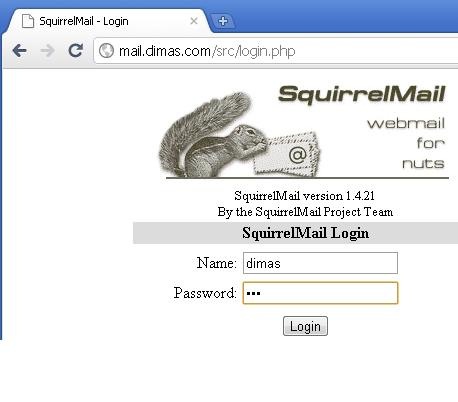Reload the page with the refresh icon
The image size is (458, 402).
76,51
